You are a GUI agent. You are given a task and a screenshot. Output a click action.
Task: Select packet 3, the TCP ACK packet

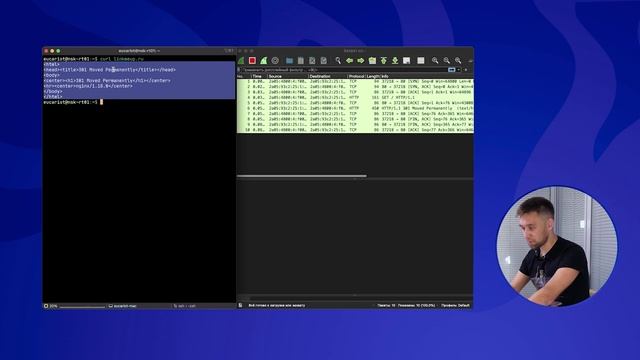click(x=355, y=92)
